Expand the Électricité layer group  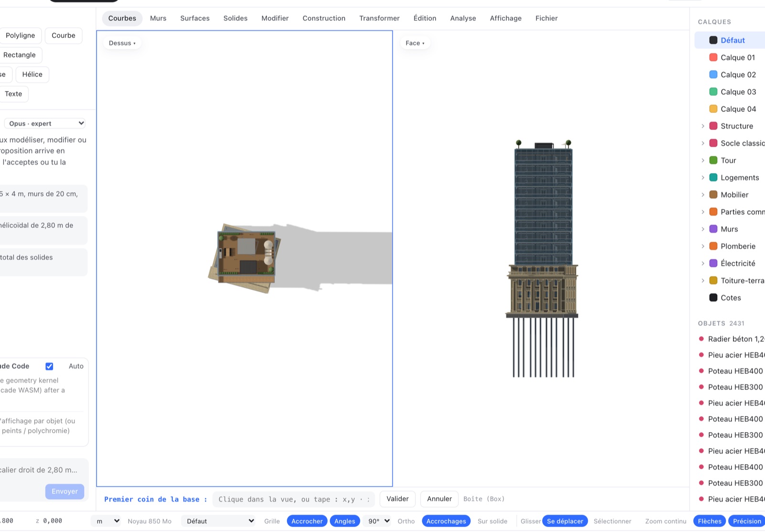click(x=702, y=263)
